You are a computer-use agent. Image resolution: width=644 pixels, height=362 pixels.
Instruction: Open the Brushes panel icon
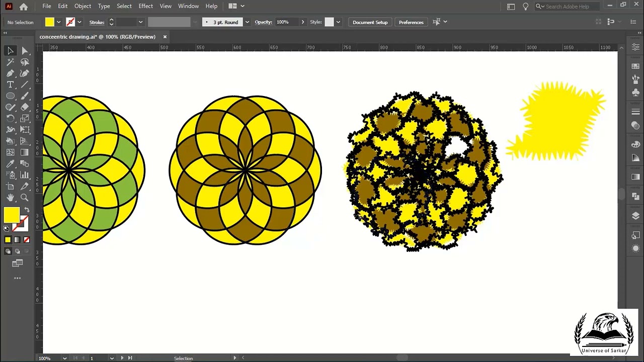tap(635, 79)
